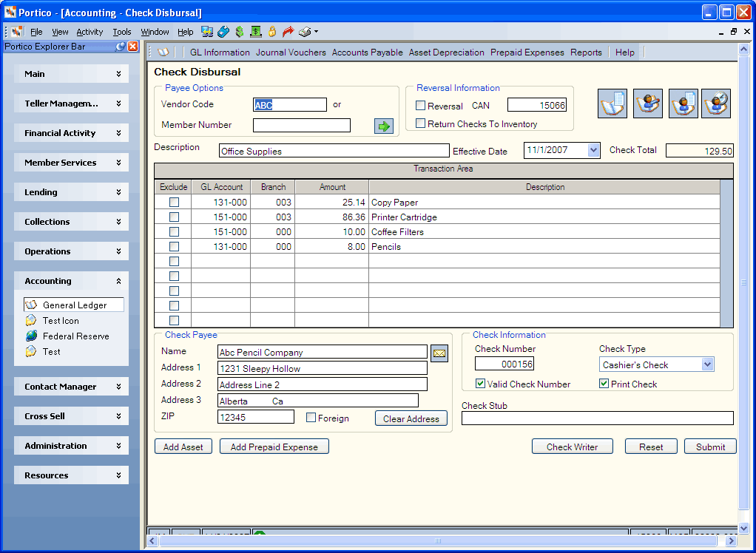The width and height of the screenshot is (756, 553).
Task: Click the vertical scrollbar down arrow
Action: pyautogui.click(x=743, y=528)
